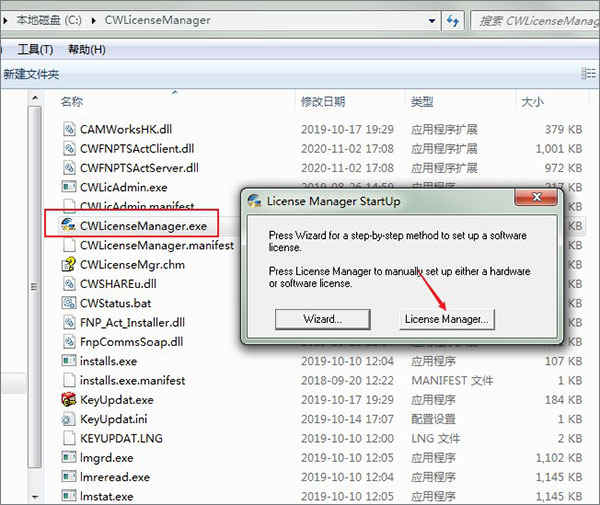Sort by the 修改日期 column header
This screenshot has width=600, height=505.
point(323,102)
